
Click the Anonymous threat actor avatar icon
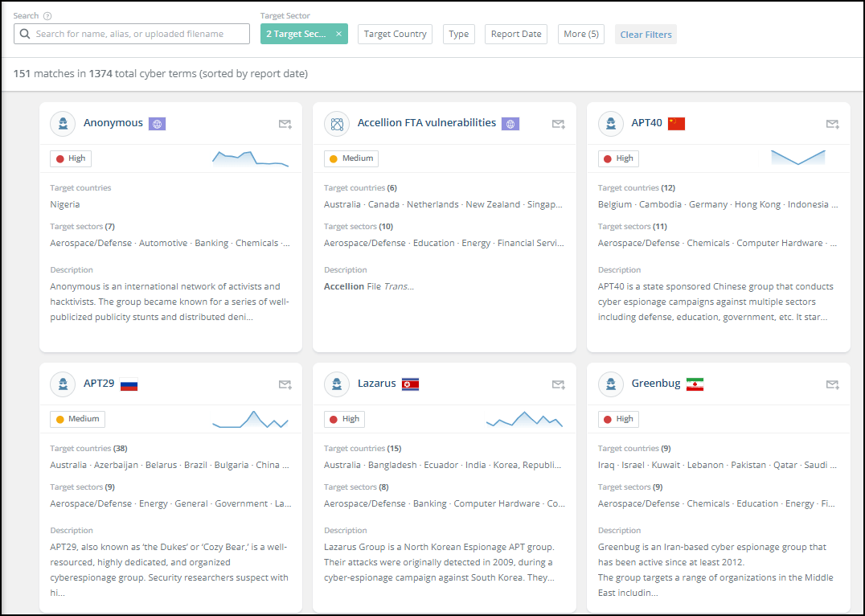coord(63,124)
